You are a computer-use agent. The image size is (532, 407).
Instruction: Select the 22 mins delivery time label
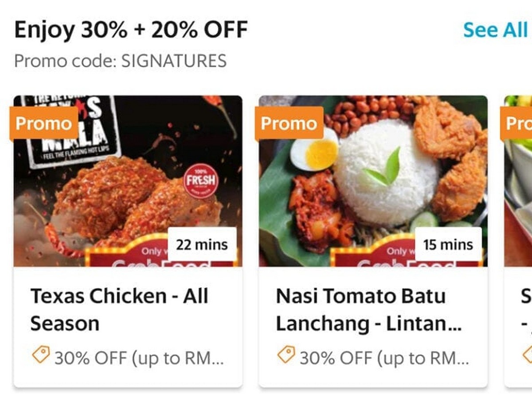pos(202,244)
